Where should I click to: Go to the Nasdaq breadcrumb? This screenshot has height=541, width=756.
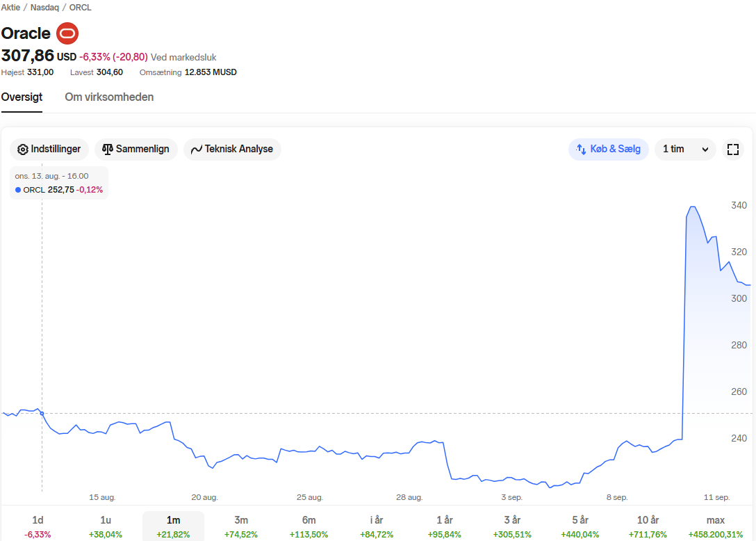[x=45, y=7]
